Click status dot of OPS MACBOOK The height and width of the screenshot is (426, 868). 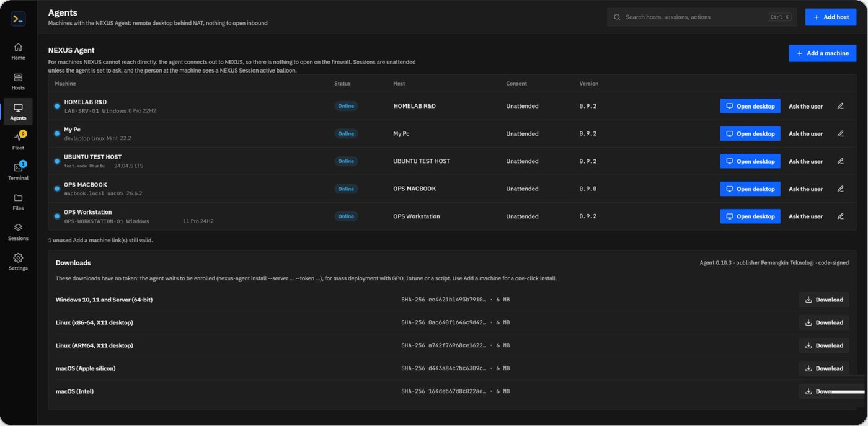(x=57, y=189)
